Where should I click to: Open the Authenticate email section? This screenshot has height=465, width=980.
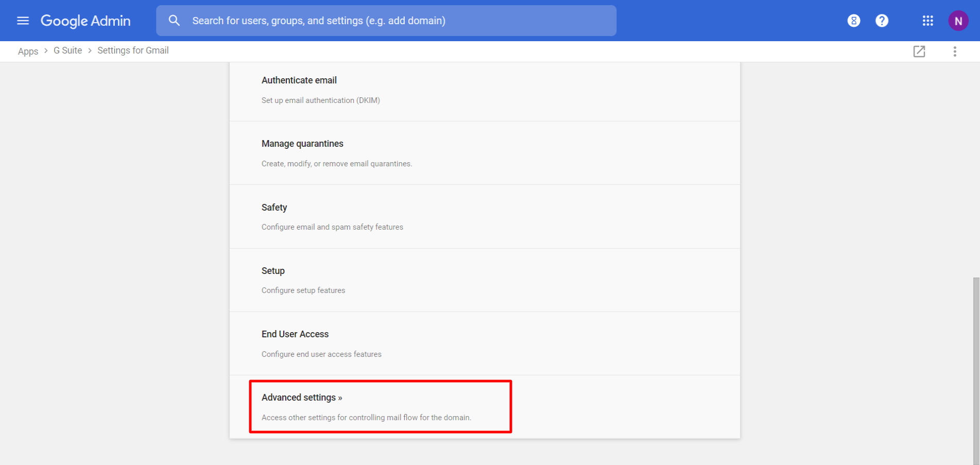[299, 80]
